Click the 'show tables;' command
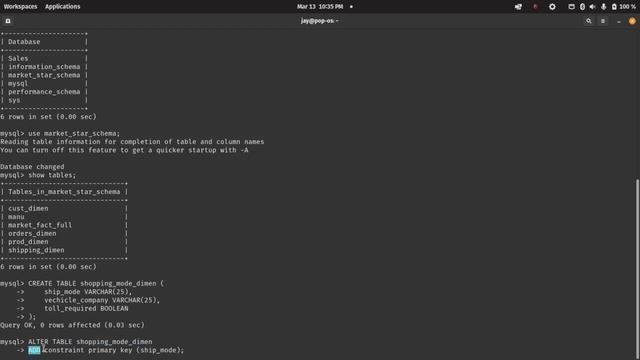The width and height of the screenshot is (640, 360). coord(52,175)
